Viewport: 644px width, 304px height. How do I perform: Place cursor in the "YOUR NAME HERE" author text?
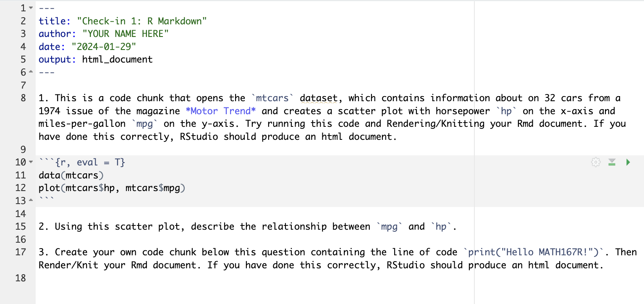(125, 34)
